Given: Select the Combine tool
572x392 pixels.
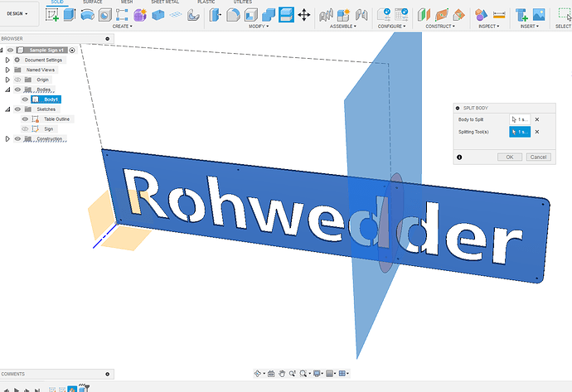Looking at the screenshot, I should pyautogui.click(x=269, y=15).
